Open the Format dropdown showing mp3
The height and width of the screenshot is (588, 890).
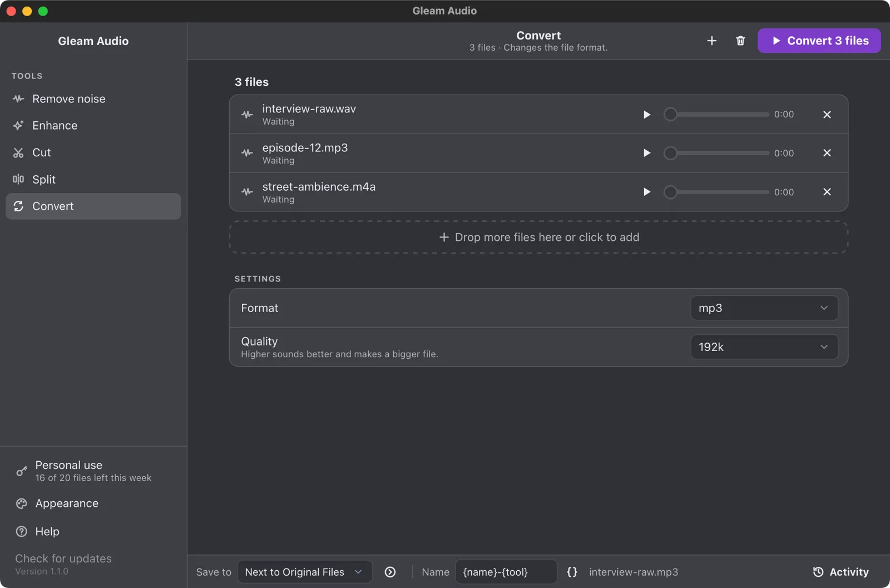click(764, 308)
